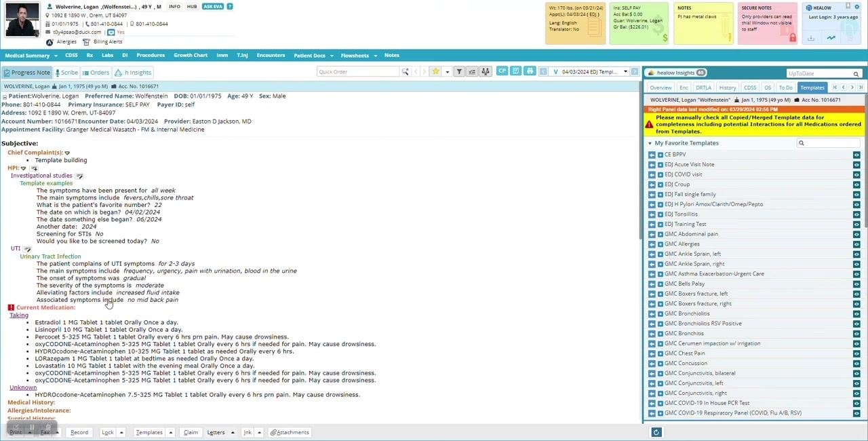This screenshot has width=868, height=441.
Task: Open the Chief Complaint(s) dropdown arrow
Action: [x=67, y=153]
